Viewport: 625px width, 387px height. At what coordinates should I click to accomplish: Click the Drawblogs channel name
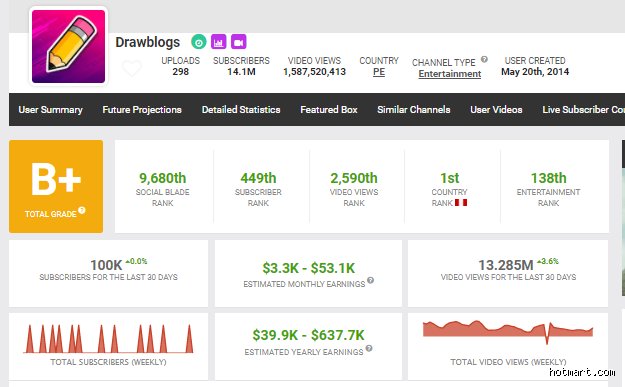click(x=147, y=42)
